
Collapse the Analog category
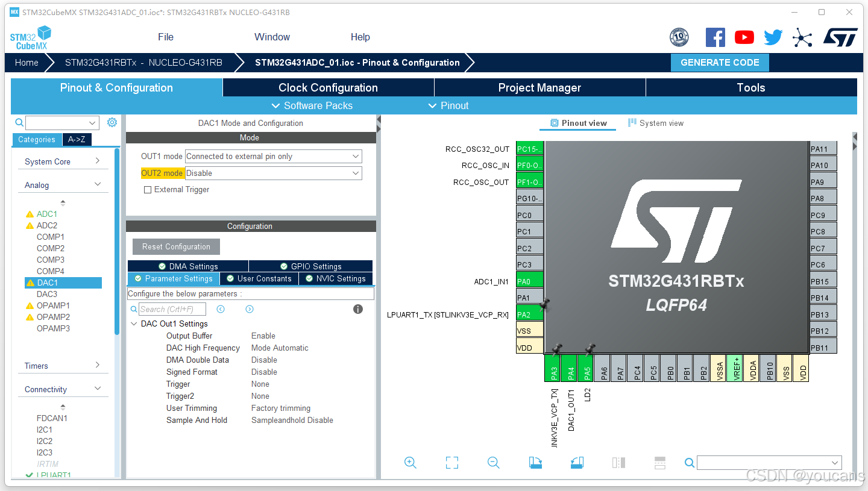[62, 185]
